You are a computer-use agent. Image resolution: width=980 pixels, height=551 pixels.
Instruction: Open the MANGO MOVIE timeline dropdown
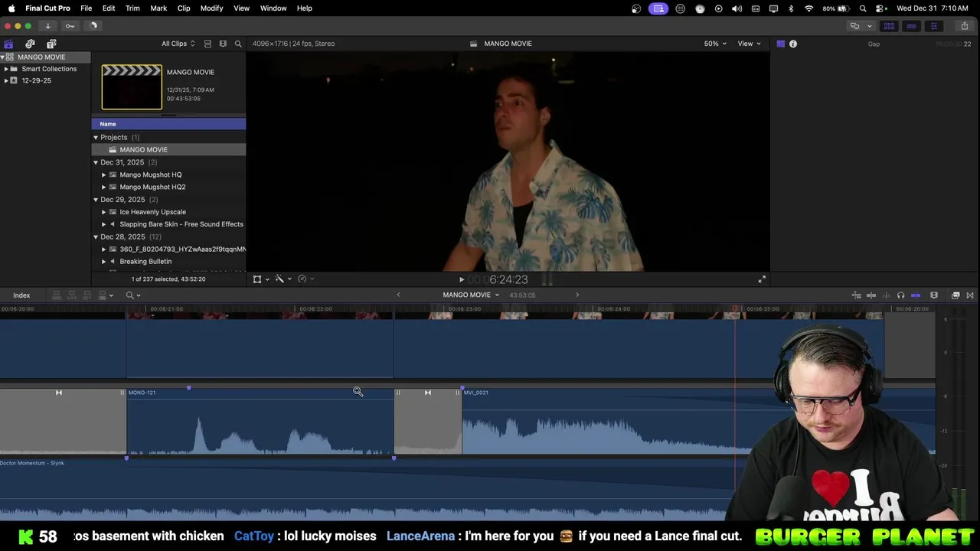pyautogui.click(x=471, y=295)
